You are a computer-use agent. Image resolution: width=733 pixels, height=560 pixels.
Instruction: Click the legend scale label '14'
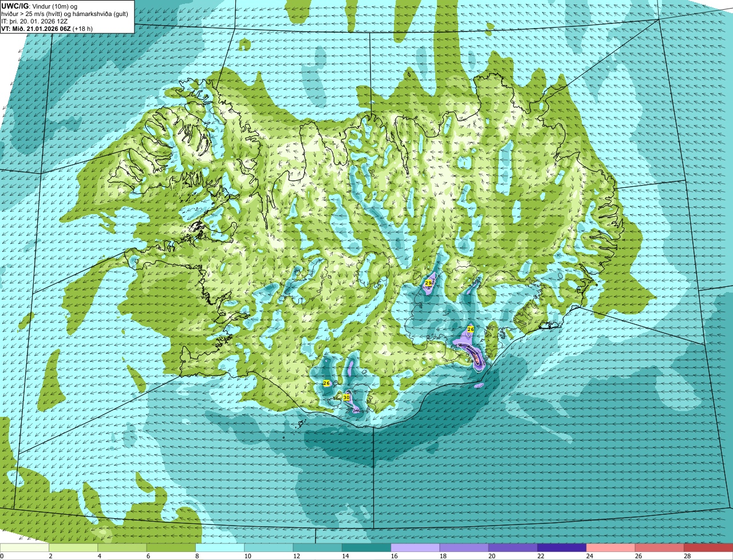(x=345, y=556)
